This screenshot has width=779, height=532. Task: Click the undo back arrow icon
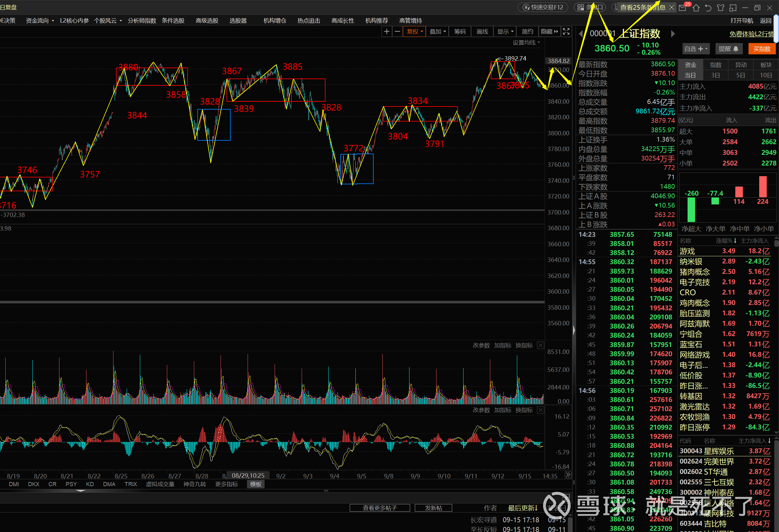tap(708, 7)
